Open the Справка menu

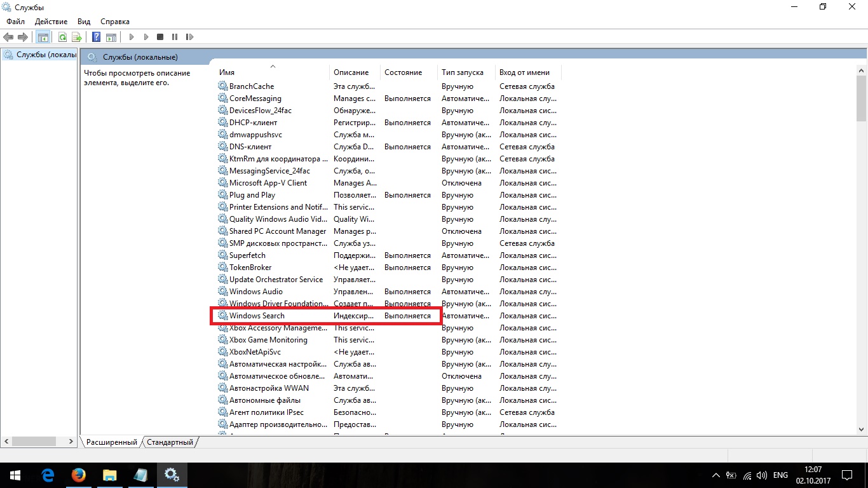click(x=115, y=22)
